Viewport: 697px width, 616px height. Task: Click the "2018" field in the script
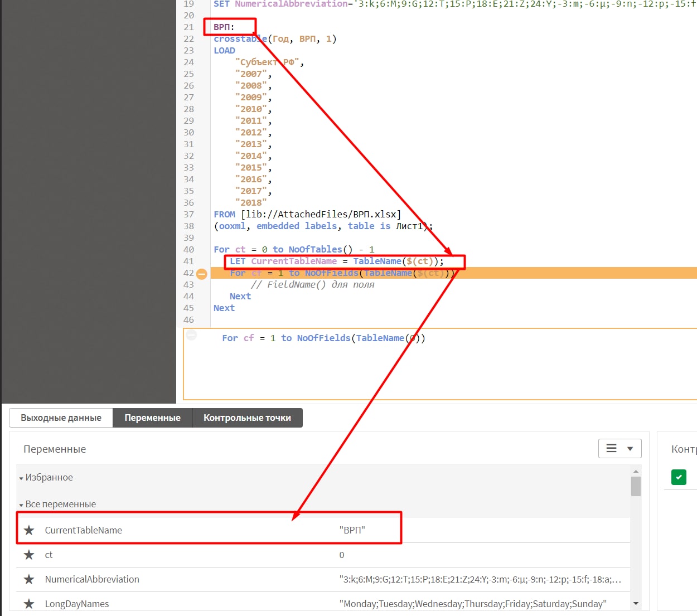(251, 202)
